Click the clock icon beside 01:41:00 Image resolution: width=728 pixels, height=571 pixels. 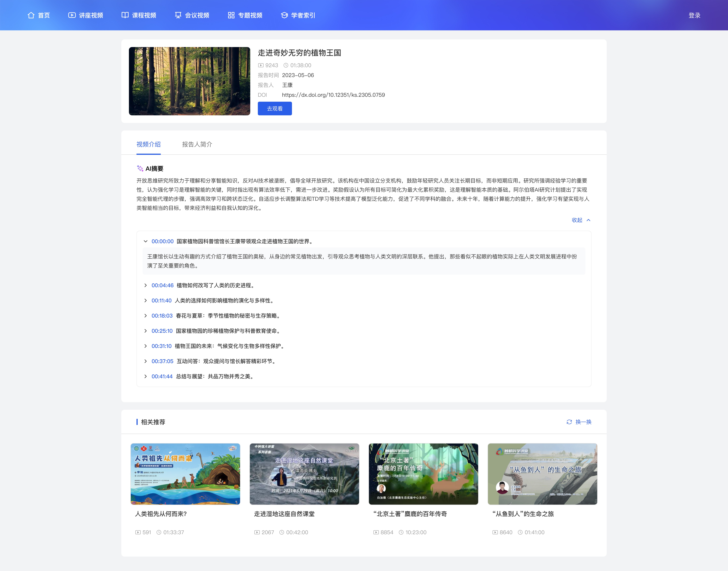(x=520, y=532)
